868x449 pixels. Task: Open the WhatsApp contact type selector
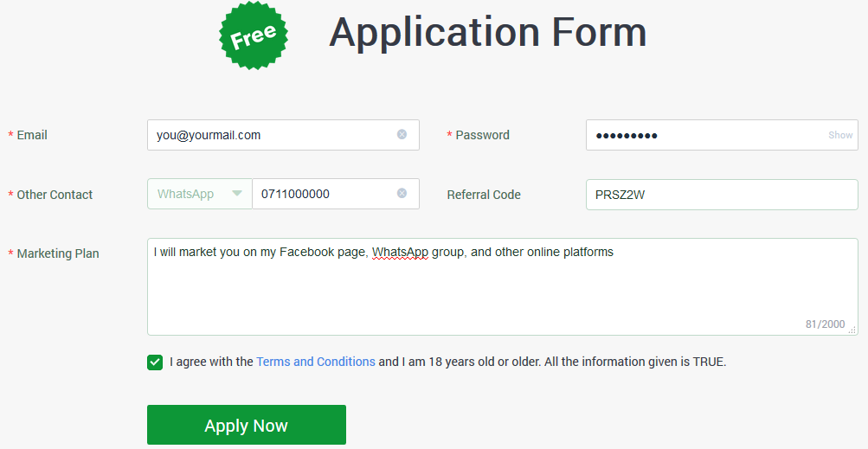tap(200, 194)
